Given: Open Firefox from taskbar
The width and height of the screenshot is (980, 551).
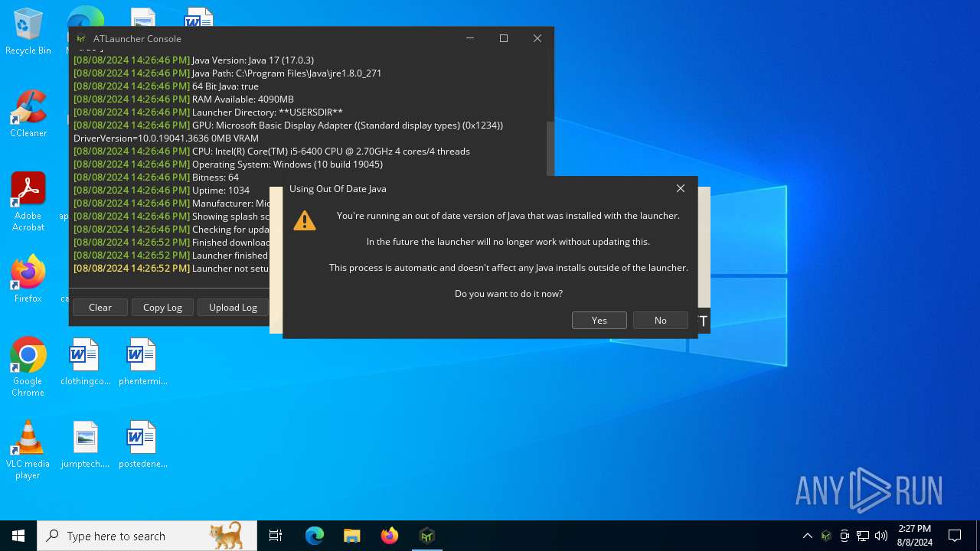Looking at the screenshot, I should 390,536.
